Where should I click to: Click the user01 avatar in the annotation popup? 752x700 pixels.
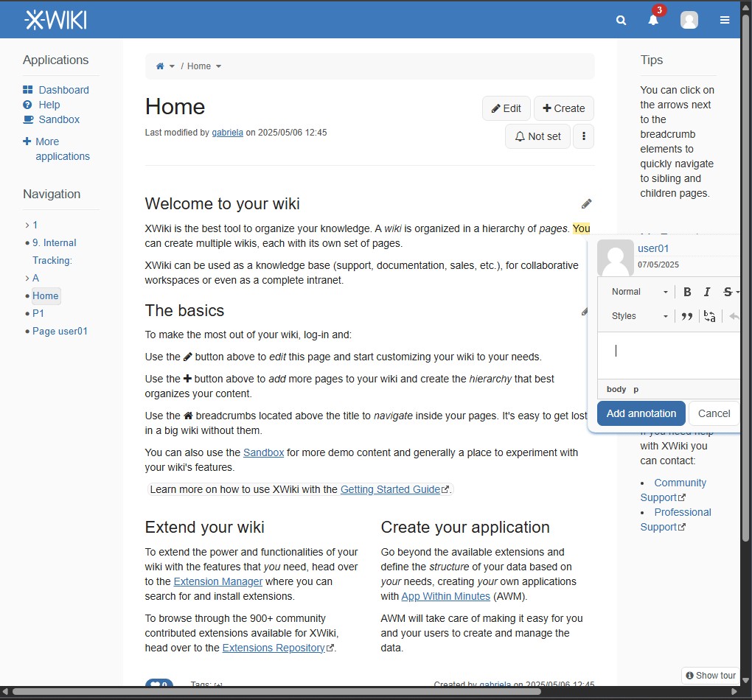(616, 257)
